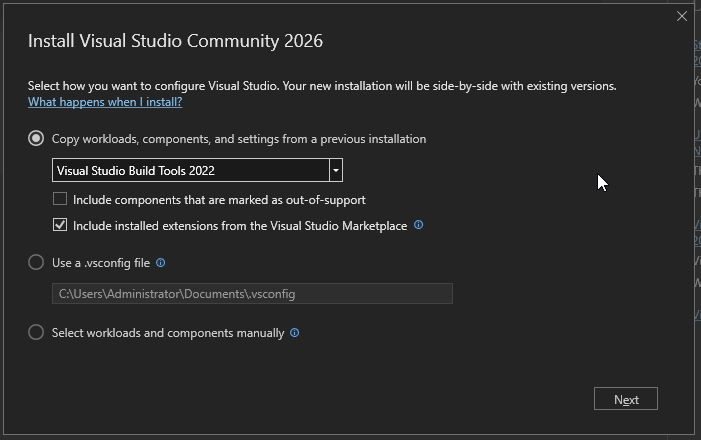
Task: Select workloads and components manually radio button
Action: [37, 333]
